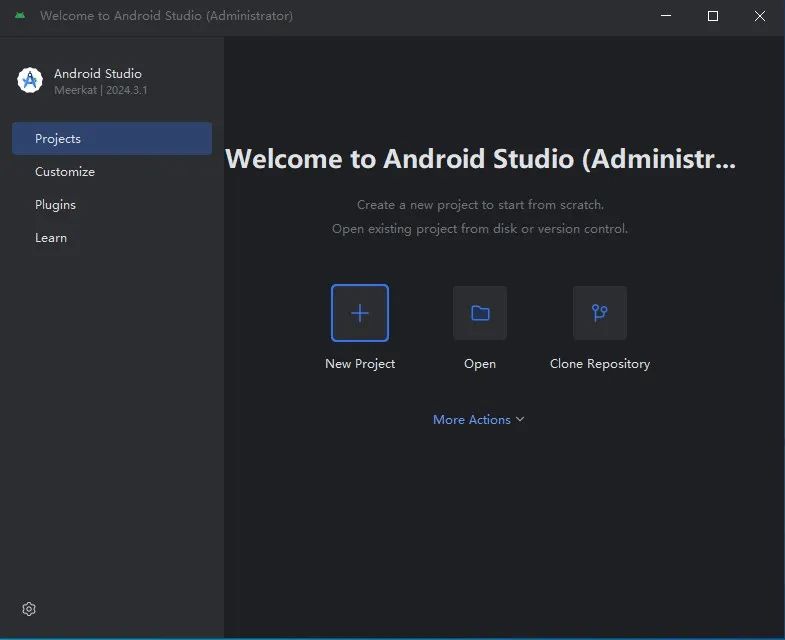The image size is (785, 640).
Task: Click the green Android icon in the title bar
Action: (x=20, y=16)
